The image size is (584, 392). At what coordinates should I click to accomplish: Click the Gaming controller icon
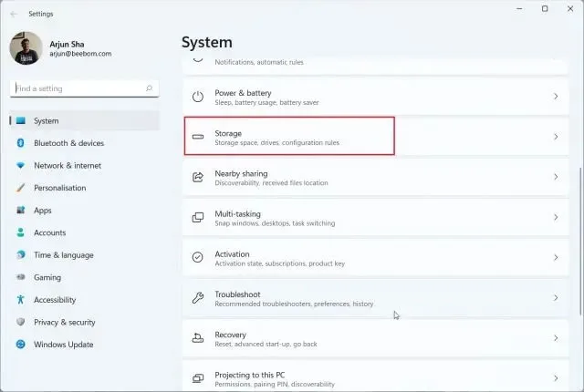click(20, 277)
